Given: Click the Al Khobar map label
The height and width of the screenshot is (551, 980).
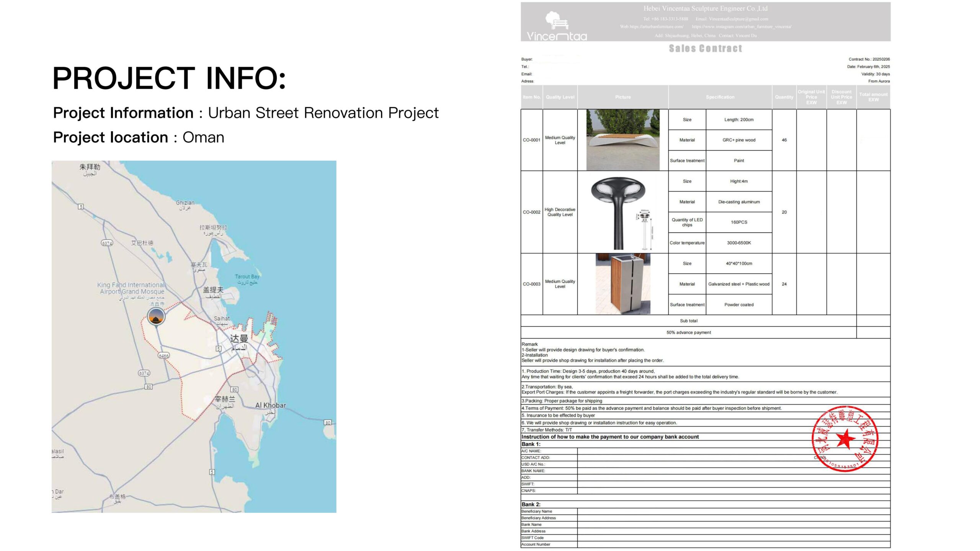Looking at the screenshot, I should 270,405.
